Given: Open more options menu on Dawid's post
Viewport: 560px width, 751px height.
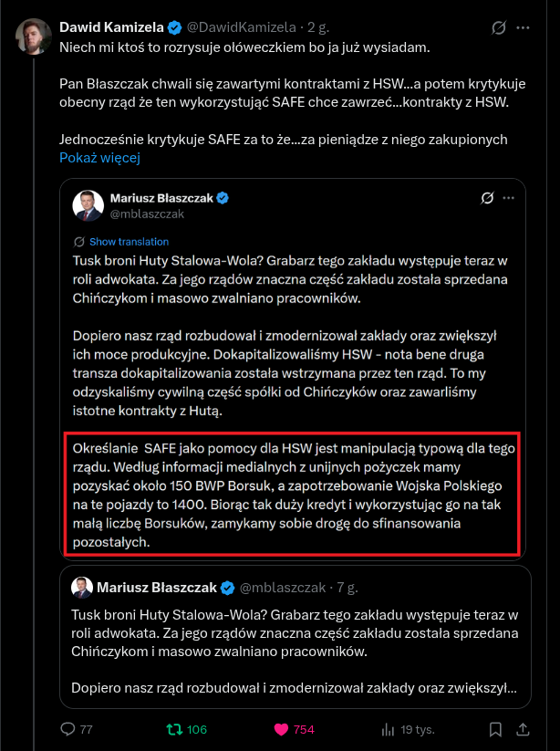Looking at the screenshot, I should tap(523, 27).
